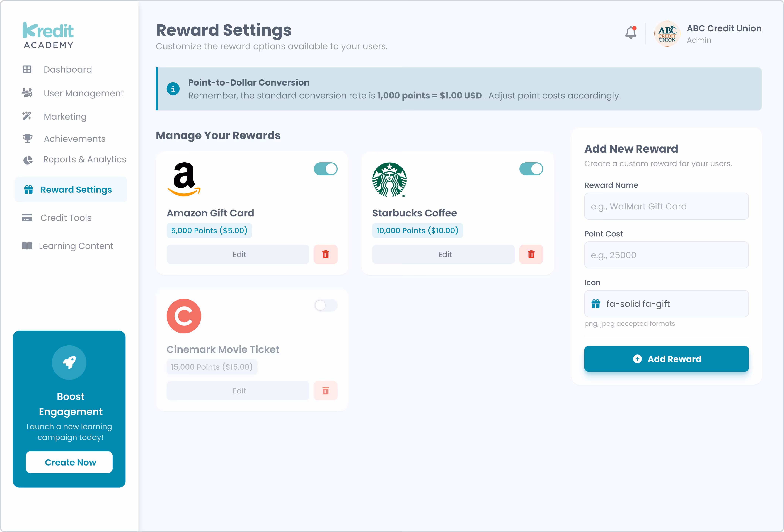Click the Reward Settings gift icon
The width and height of the screenshot is (784, 532).
coord(28,189)
